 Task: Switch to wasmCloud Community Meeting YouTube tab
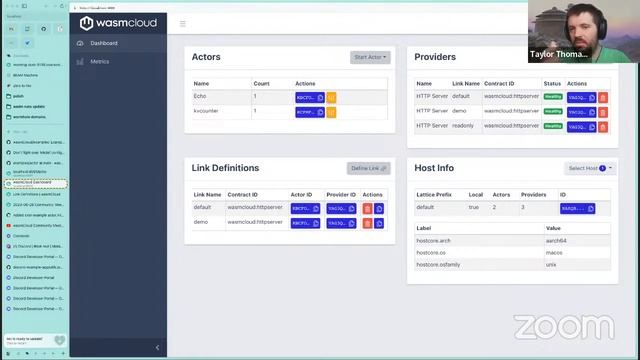[35, 226]
